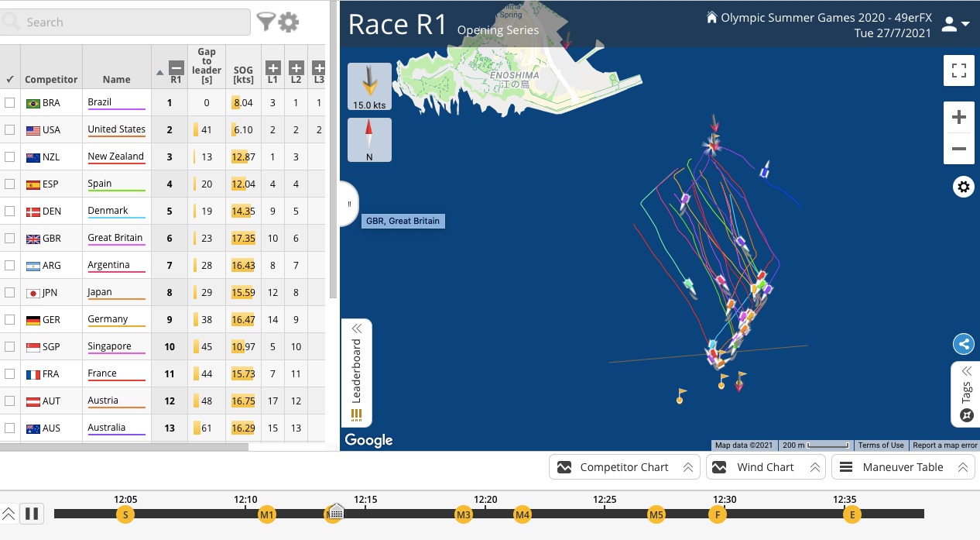Select the USA competitor checkbox
980x540 pixels.
coord(9,129)
